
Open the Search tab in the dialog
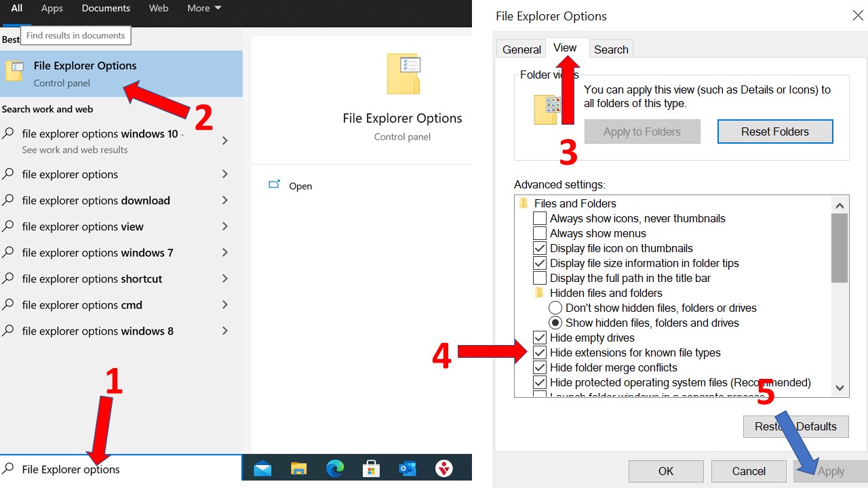pos(611,49)
